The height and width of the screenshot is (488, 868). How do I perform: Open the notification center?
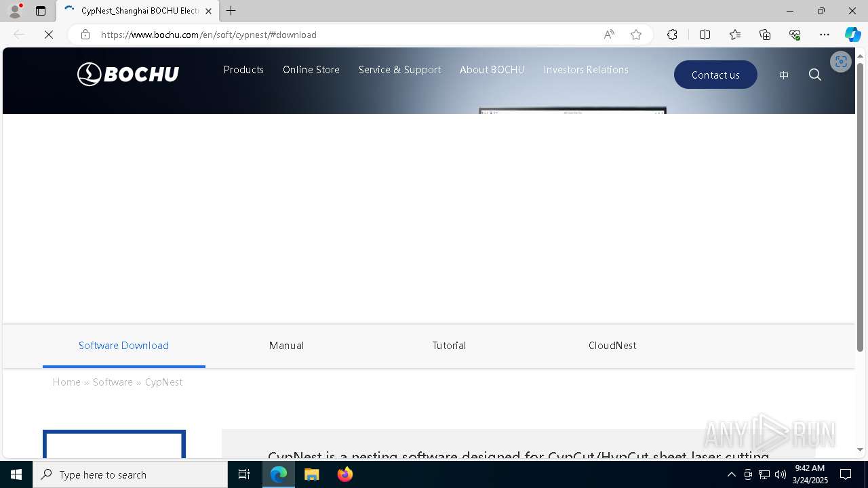pyautogui.click(x=846, y=474)
